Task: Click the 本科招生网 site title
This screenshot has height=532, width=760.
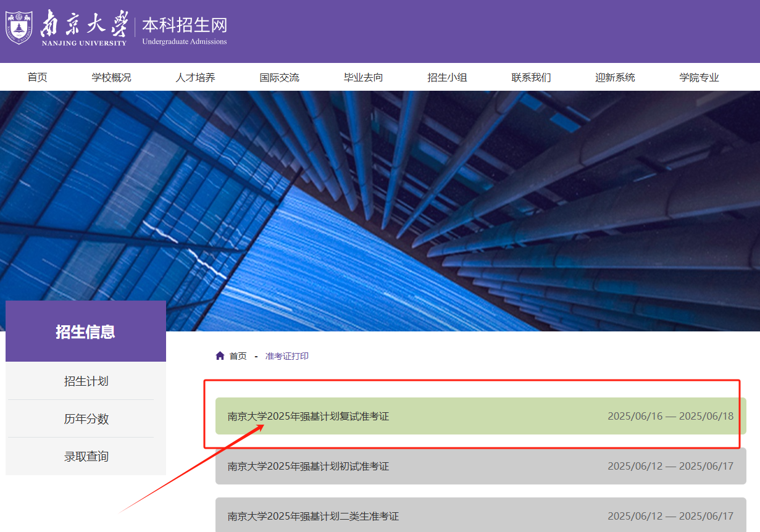Action: pos(185,25)
